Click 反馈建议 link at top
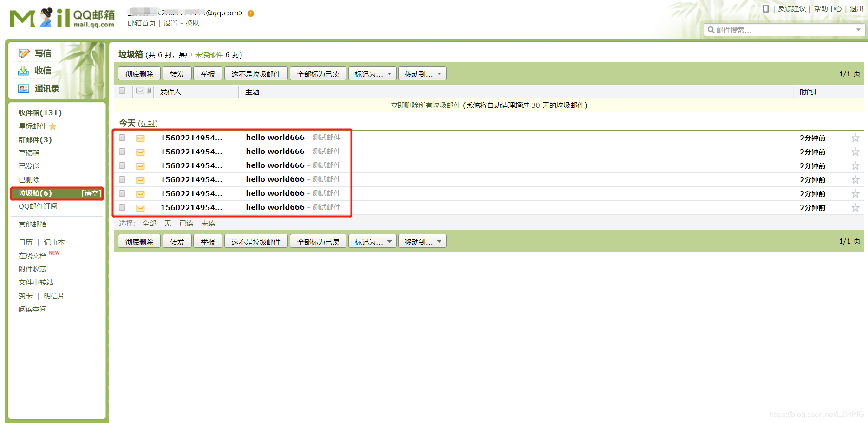This screenshot has width=868, height=423. [x=792, y=9]
